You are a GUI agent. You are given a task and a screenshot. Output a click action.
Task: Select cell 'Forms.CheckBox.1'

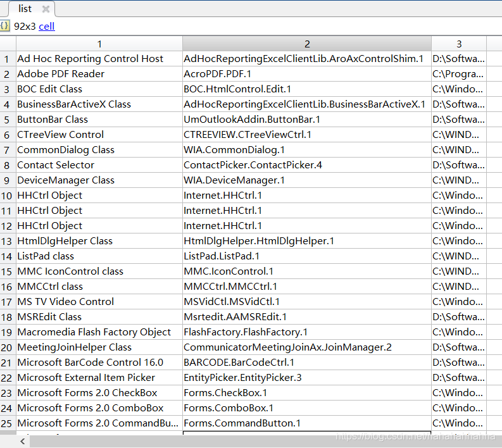[x=307, y=393]
